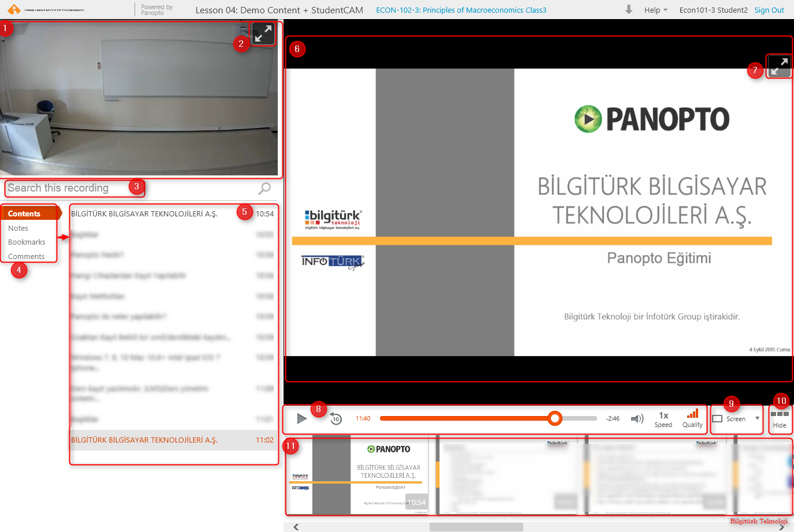
Task: Rewind ten seconds with the replay icon
Action: 336,419
